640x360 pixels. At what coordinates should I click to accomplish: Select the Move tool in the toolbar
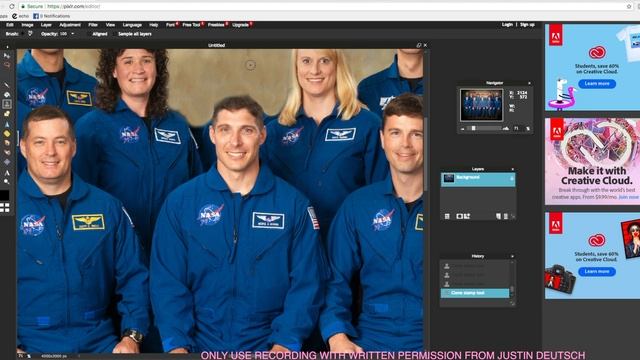click(x=7, y=56)
